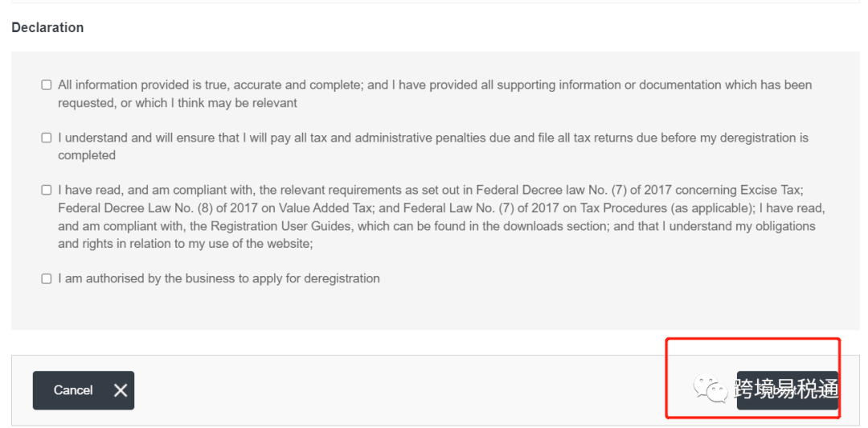The height and width of the screenshot is (428, 868).
Task: Click empty gray area below the declarations
Action: click(x=434, y=310)
